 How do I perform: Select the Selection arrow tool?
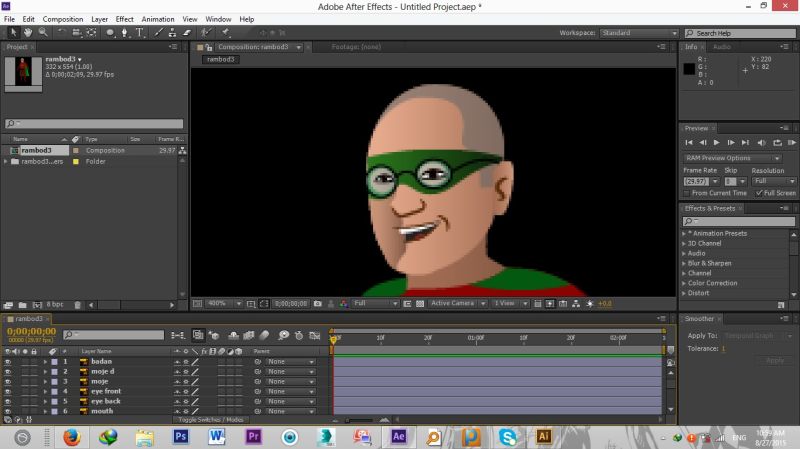click(x=13, y=32)
